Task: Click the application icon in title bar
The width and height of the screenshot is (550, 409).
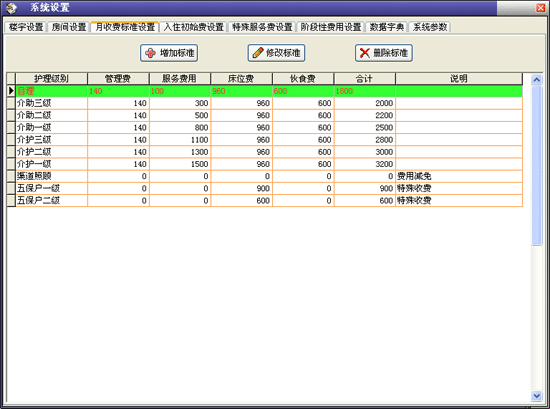Action: click(11, 8)
